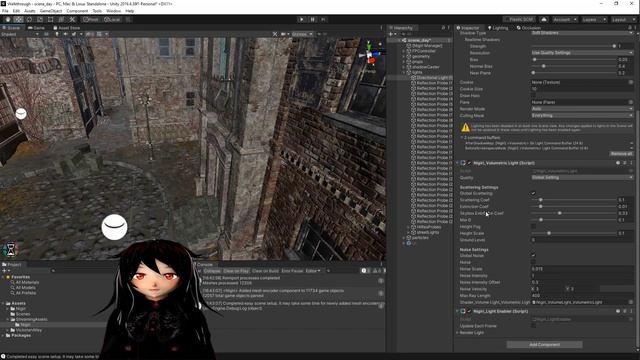Select the Hand tool in toolbar
Image resolution: width=640 pixels, height=360 pixels.
pyautogui.click(x=8, y=20)
